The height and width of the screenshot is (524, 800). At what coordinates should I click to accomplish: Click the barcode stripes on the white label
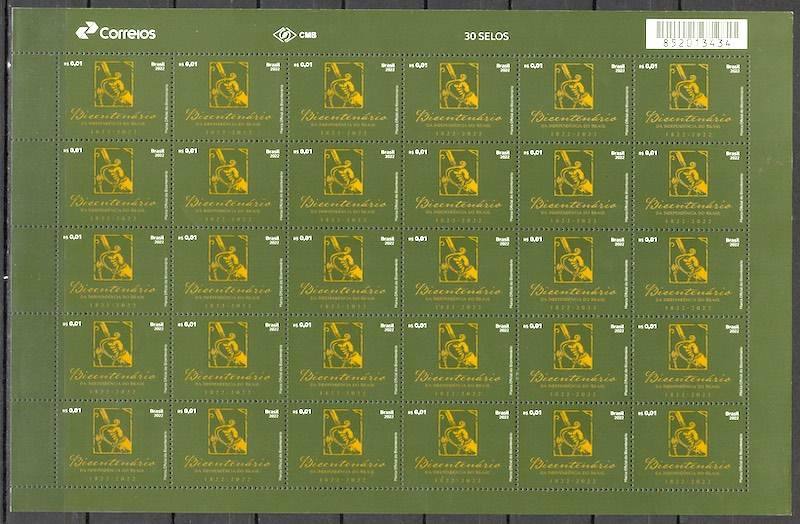(696, 30)
